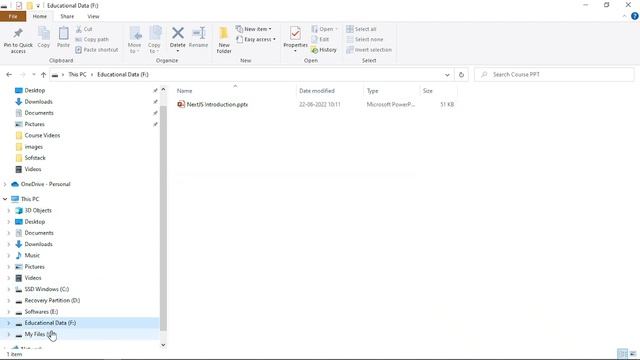
Task: Click navigation pane scrollbar up arrow
Action: coord(163,89)
